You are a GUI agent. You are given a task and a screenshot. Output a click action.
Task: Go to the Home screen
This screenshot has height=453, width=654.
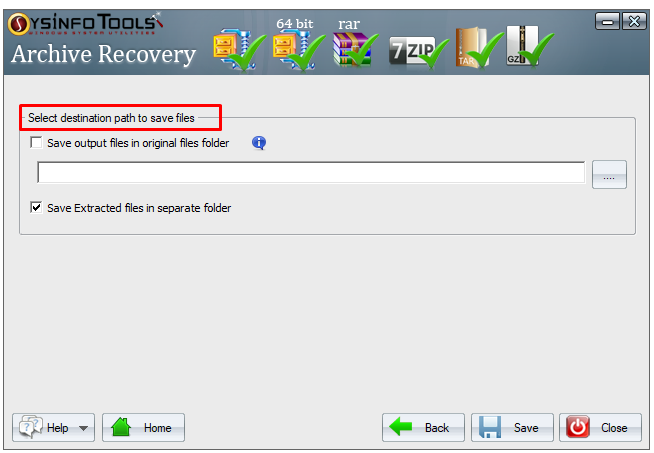(143, 428)
